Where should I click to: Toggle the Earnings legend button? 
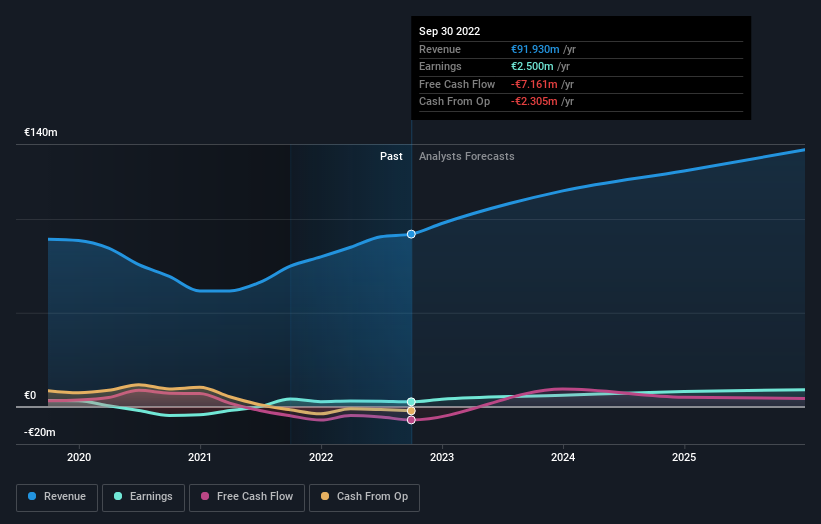point(143,497)
